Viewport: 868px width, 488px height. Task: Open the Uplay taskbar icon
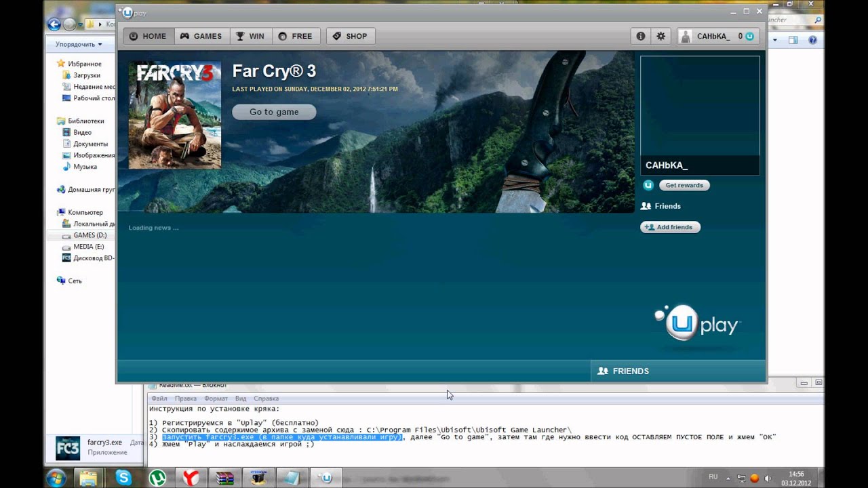click(326, 478)
